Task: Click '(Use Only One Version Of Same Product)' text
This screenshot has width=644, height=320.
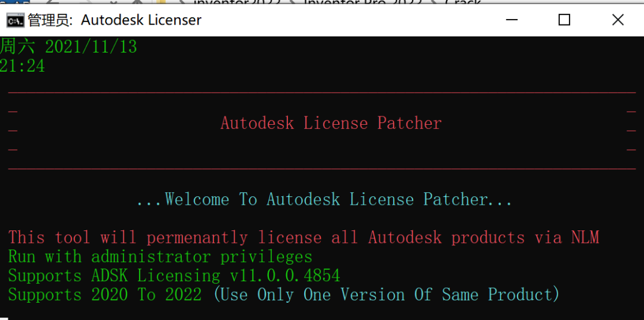Action: 386,295
